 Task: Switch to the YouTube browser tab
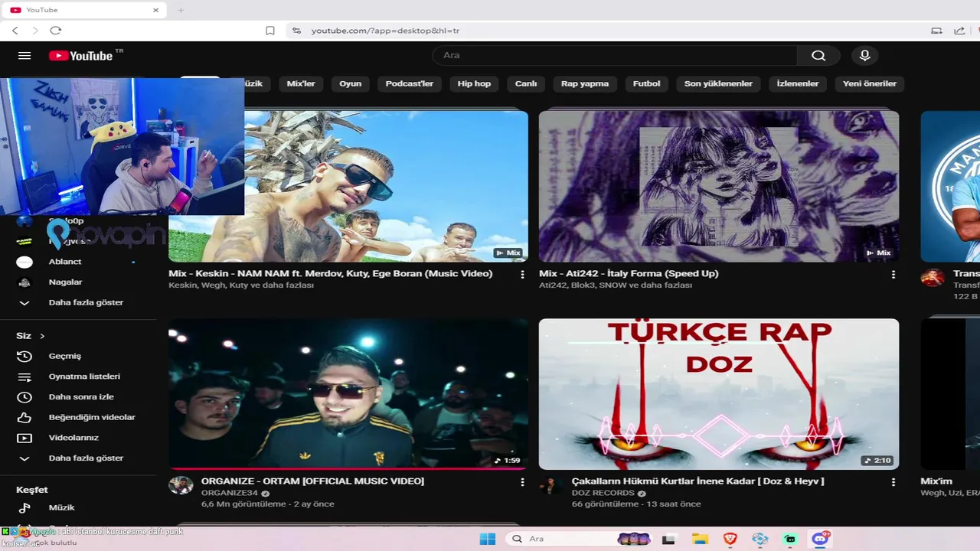coord(84,10)
